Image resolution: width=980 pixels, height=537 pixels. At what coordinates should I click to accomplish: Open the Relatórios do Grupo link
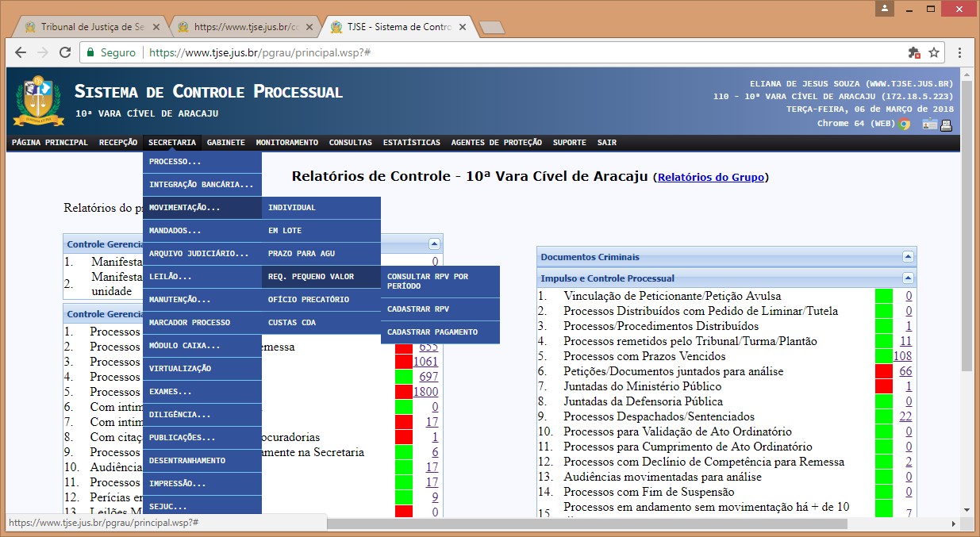click(710, 177)
